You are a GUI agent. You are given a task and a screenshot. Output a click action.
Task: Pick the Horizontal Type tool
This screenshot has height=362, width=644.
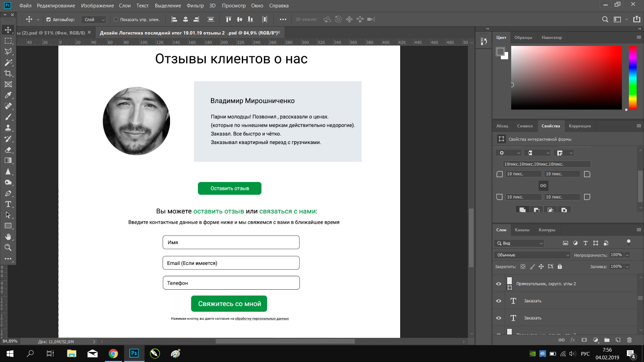(x=8, y=204)
